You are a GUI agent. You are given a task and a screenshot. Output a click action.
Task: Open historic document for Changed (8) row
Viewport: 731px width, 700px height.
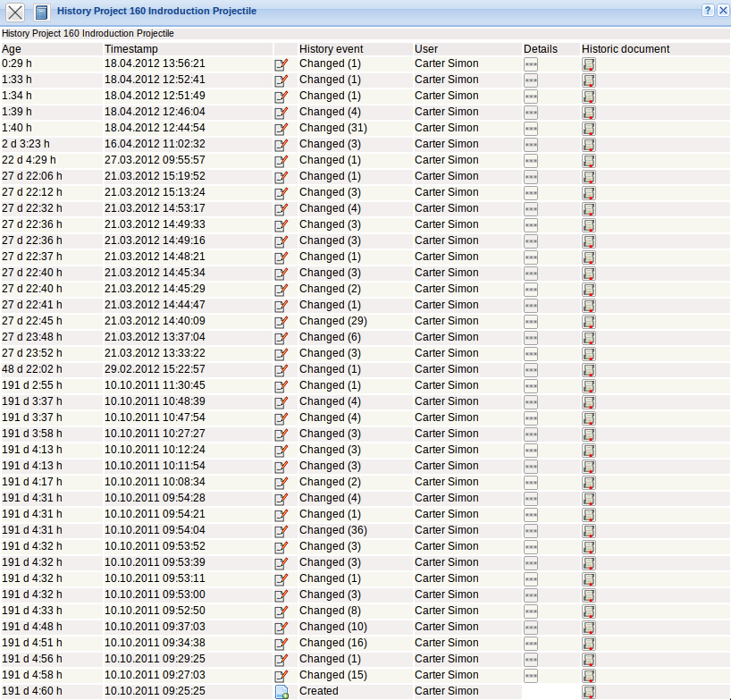[x=588, y=611]
